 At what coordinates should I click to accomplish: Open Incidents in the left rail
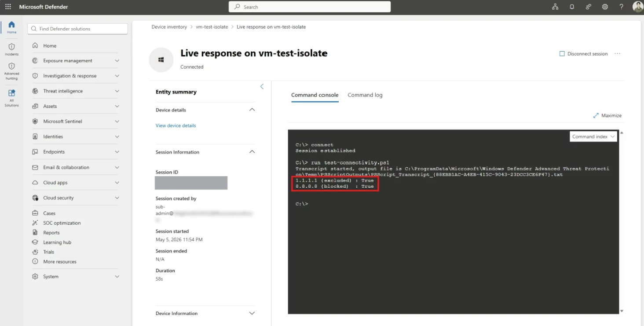click(x=11, y=49)
